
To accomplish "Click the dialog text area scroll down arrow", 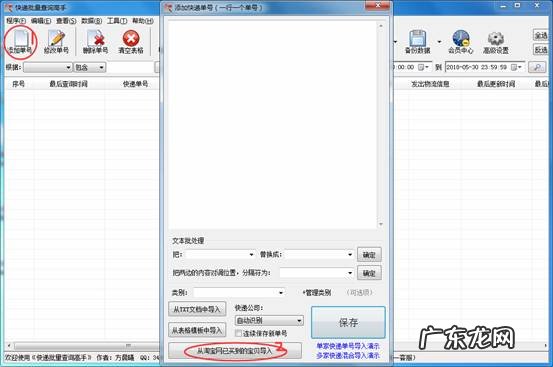I will (x=381, y=224).
